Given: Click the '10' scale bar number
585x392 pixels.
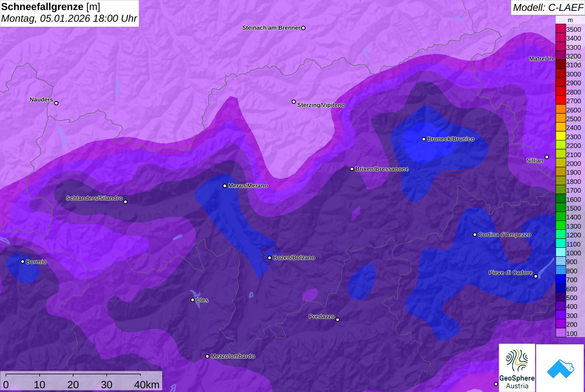Looking at the screenshot, I should pos(40,384).
